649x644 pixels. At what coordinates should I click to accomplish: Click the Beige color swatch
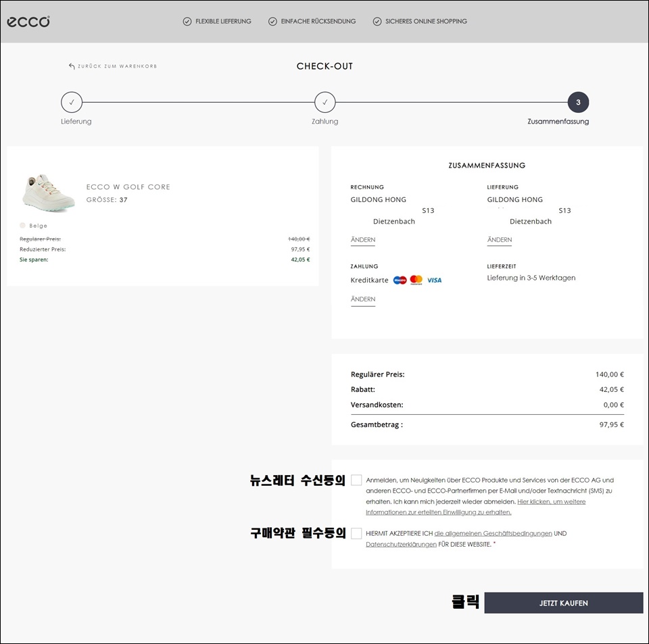tap(23, 226)
